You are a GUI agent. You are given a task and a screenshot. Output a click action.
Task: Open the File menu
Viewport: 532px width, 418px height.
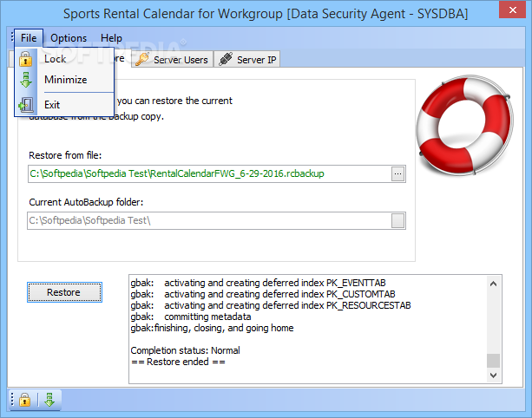click(x=29, y=38)
